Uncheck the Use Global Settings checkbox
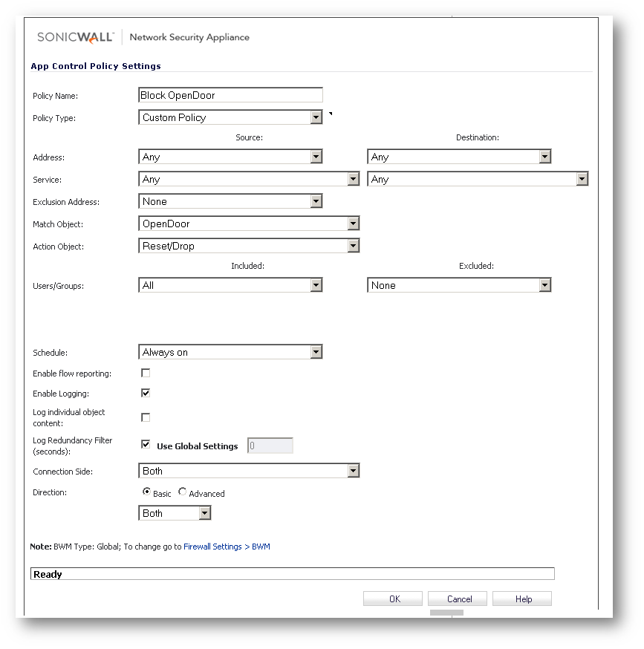Image resolution: width=644 pixels, height=649 pixels. pyautogui.click(x=146, y=445)
